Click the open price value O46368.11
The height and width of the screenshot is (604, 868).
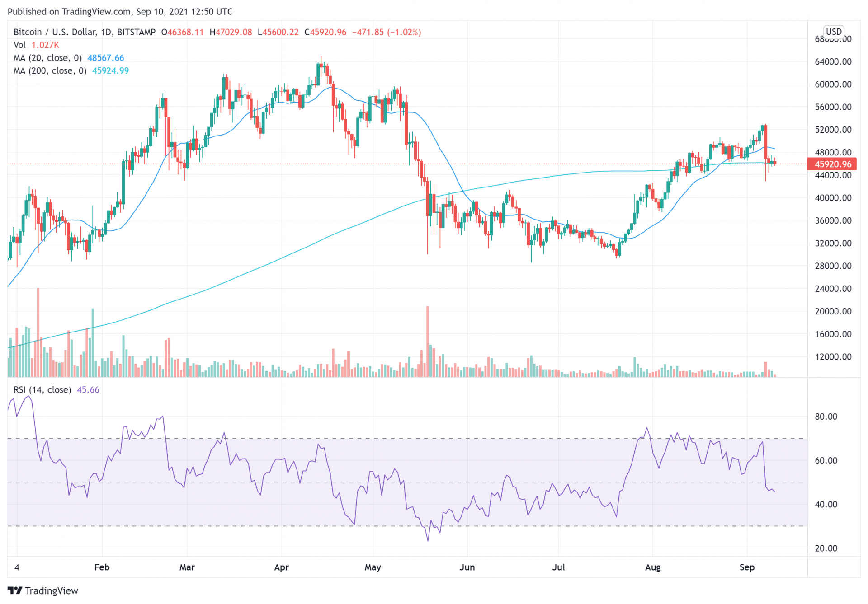click(183, 32)
